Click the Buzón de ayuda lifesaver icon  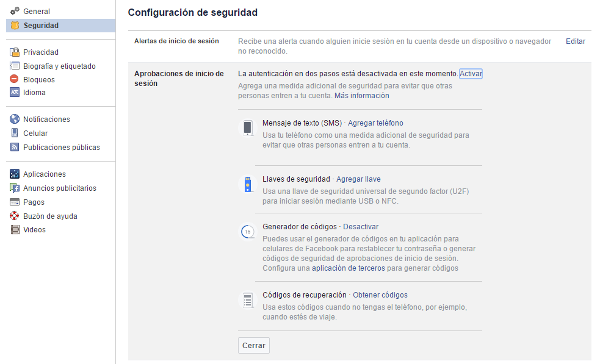click(x=15, y=216)
